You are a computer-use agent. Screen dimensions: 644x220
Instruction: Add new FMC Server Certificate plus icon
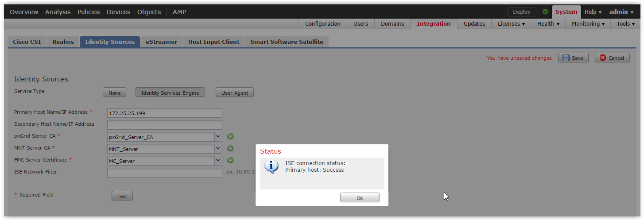click(230, 161)
